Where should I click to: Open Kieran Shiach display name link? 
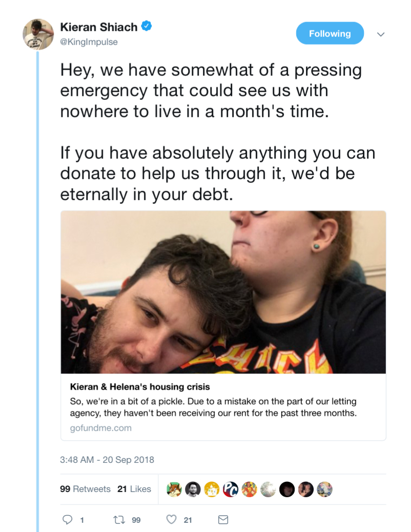(99, 27)
